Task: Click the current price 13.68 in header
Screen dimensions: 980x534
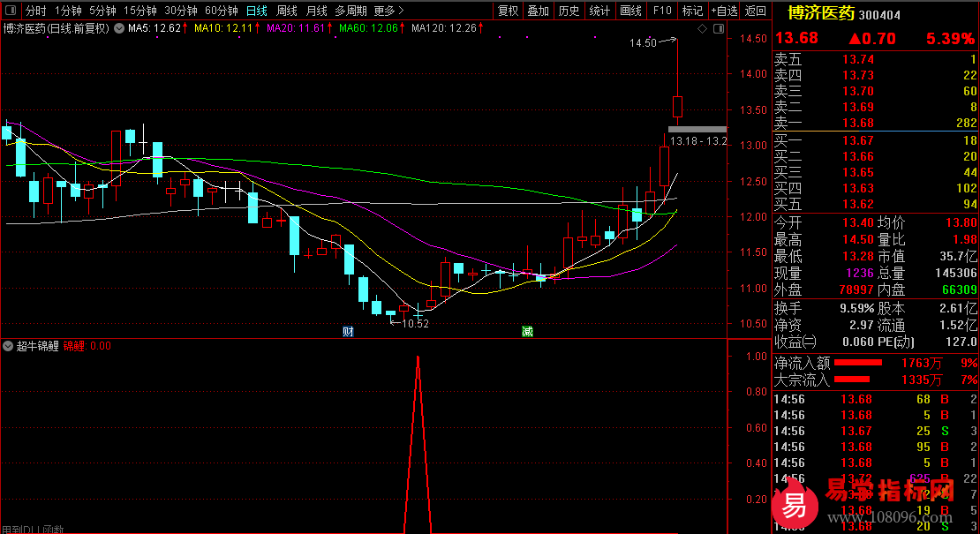Action: point(796,38)
